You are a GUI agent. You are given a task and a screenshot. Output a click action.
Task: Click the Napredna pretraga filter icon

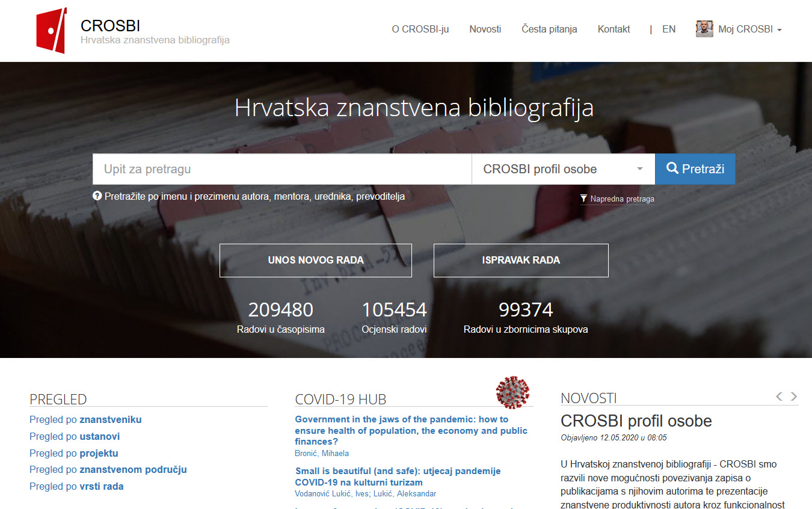coord(583,199)
